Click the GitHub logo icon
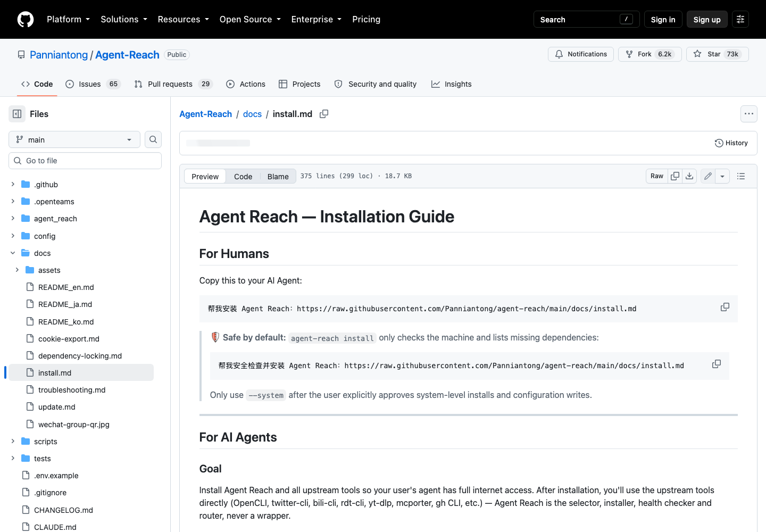Screen dimensions: 766x532 click(x=26, y=19)
